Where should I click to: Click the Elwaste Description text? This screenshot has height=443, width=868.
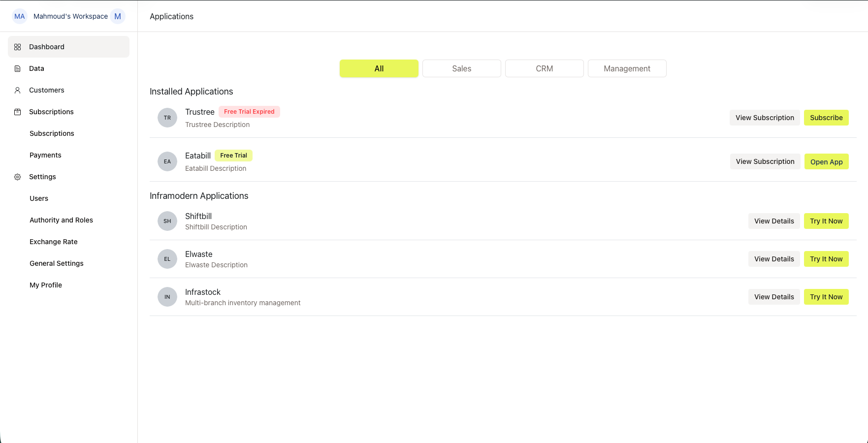point(216,265)
